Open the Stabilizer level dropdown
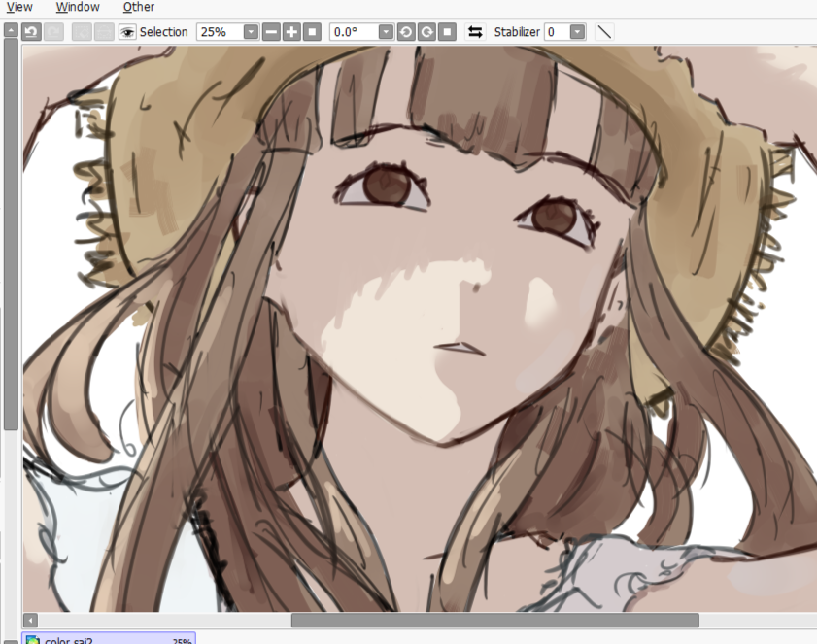The height and width of the screenshot is (644, 817). click(x=577, y=32)
